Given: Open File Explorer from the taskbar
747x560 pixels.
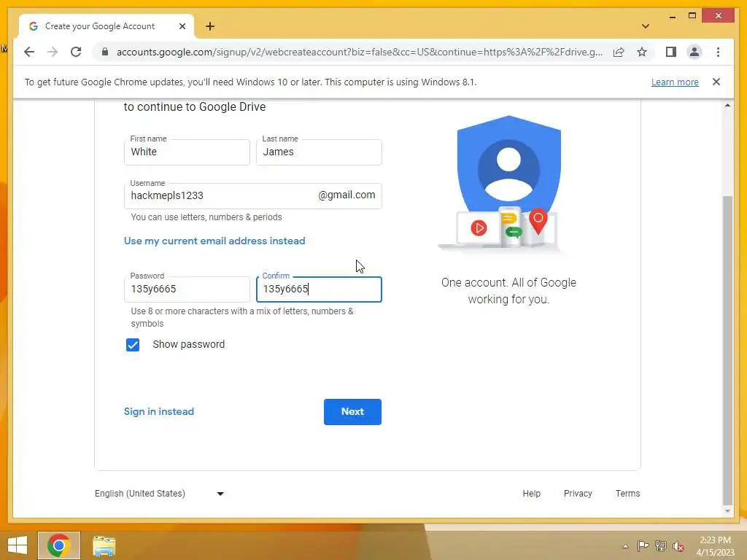Looking at the screenshot, I should click(x=104, y=545).
